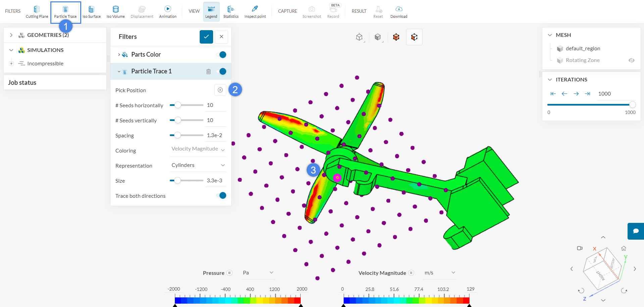Go to the previous iteration arrow
Screen dimensions: 644x307
tap(564, 94)
